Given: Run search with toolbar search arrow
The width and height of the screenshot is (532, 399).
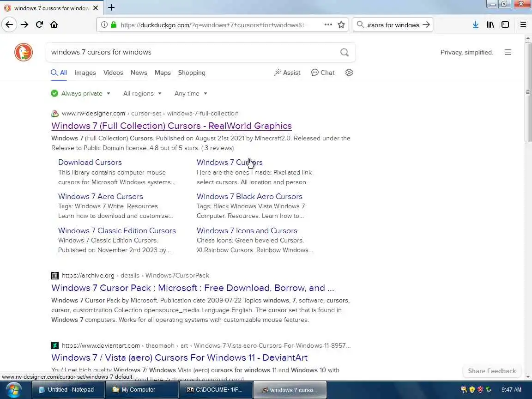Looking at the screenshot, I should tap(426, 25).
